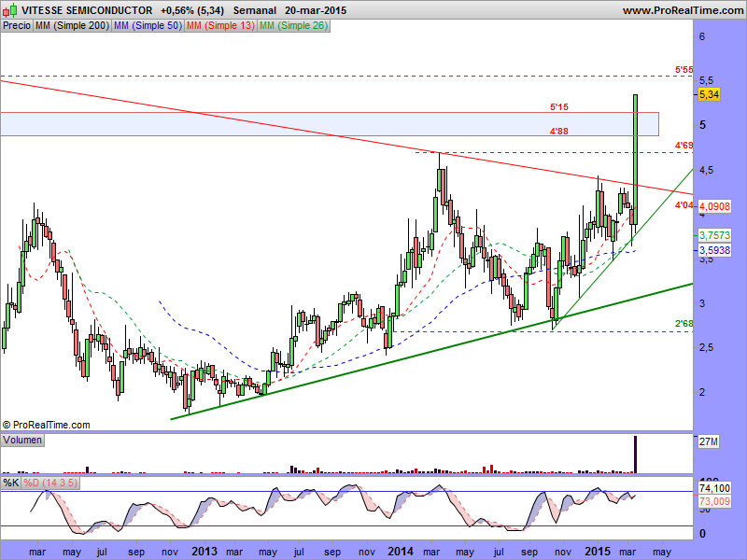
Task: Open the MM (Simple 26) label
Action: 293,26
